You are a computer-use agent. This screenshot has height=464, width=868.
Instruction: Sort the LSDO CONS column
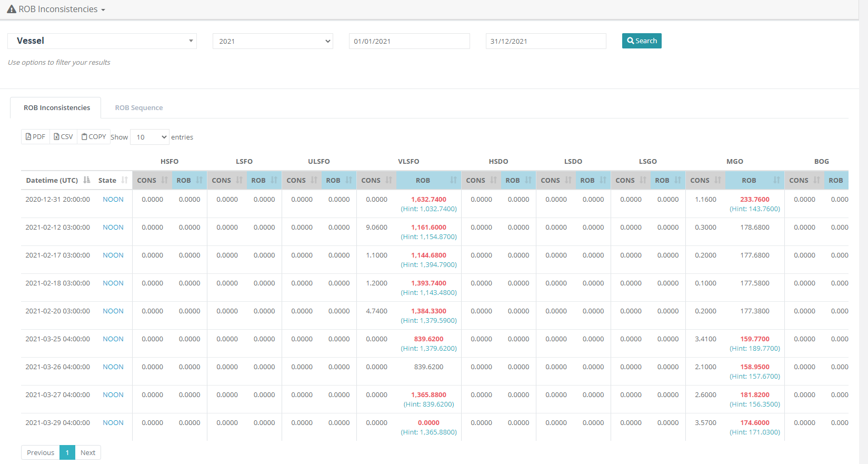[556, 180]
